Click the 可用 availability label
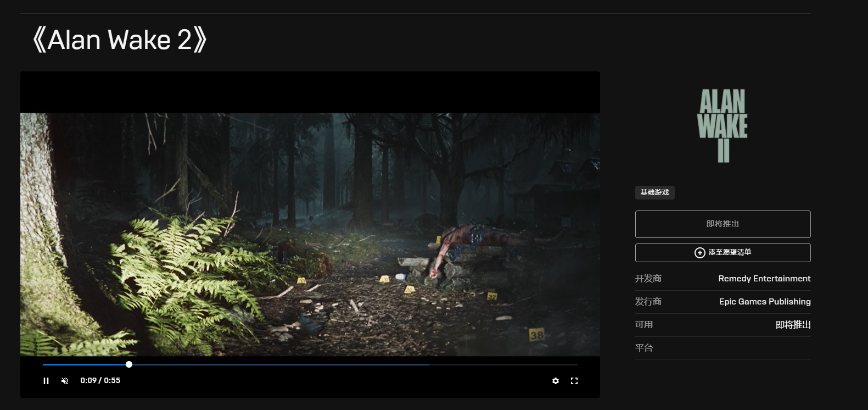868x410 pixels. (x=644, y=325)
